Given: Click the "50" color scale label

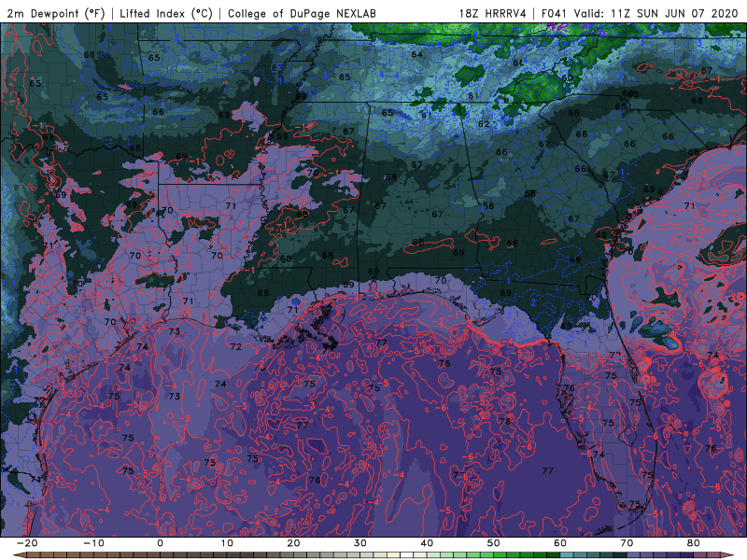Looking at the screenshot, I should 494,543.
